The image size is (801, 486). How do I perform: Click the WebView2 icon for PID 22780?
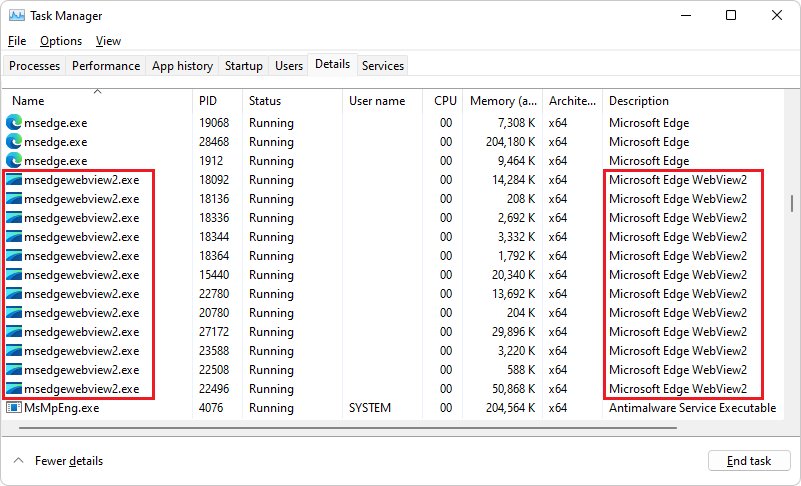pyautogui.click(x=14, y=294)
